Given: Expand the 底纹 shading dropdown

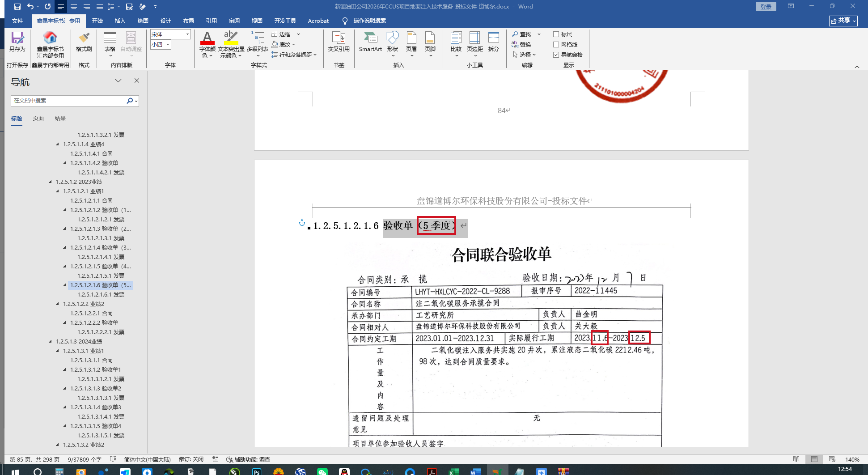Looking at the screenshot, I should pyautogui.click(x=293, y=44).
